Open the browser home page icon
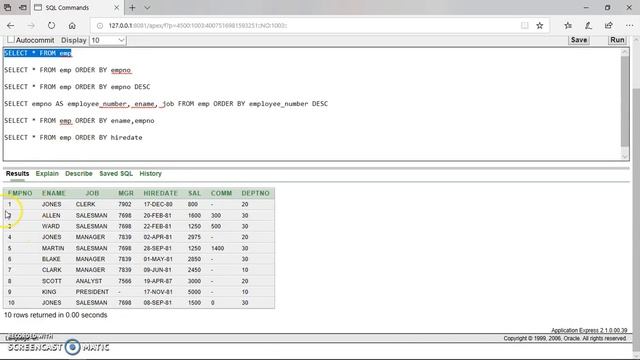This screenshot has height=360, width=640. coord(72,26)
